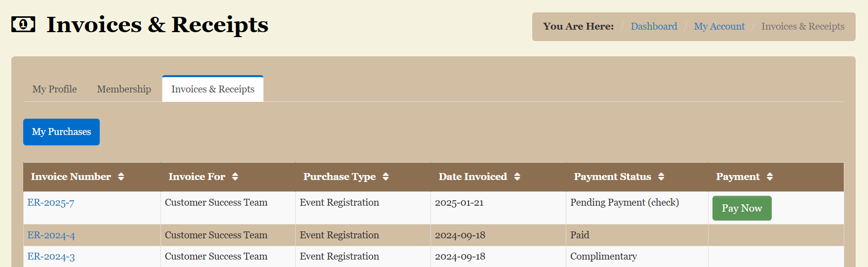Sort by Purchase Type column arrows
This screenshot has height=267, width=868.
coord(386,177)
